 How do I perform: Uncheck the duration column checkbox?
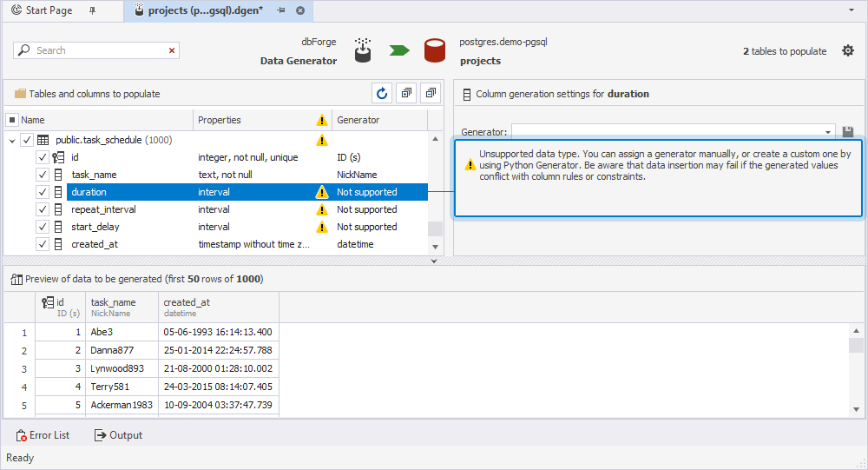[x=42, y=192]
